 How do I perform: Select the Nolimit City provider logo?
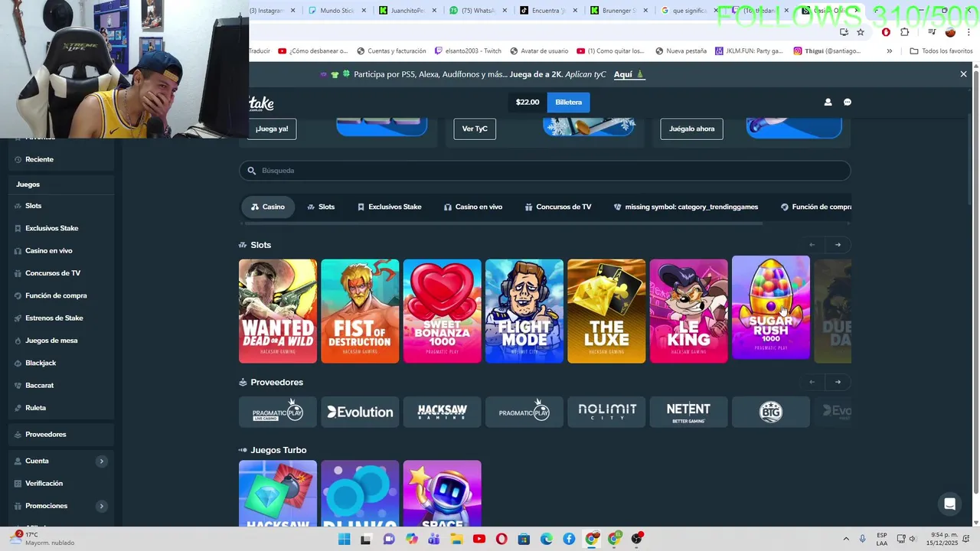click(x=606, y=412)
